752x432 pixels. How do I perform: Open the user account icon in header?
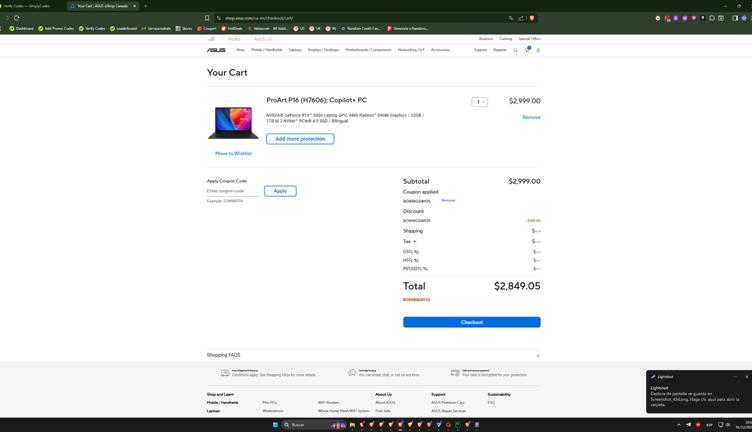click(538, 50)
